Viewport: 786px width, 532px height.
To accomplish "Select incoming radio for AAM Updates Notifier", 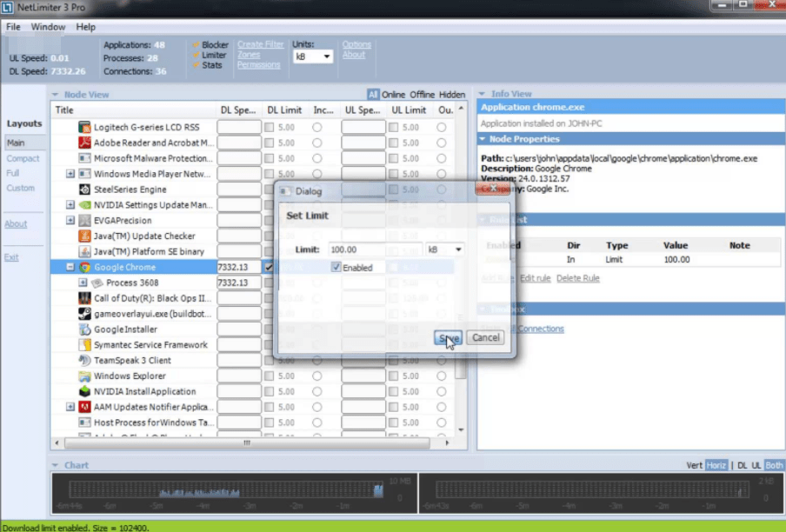I will 316,407.
